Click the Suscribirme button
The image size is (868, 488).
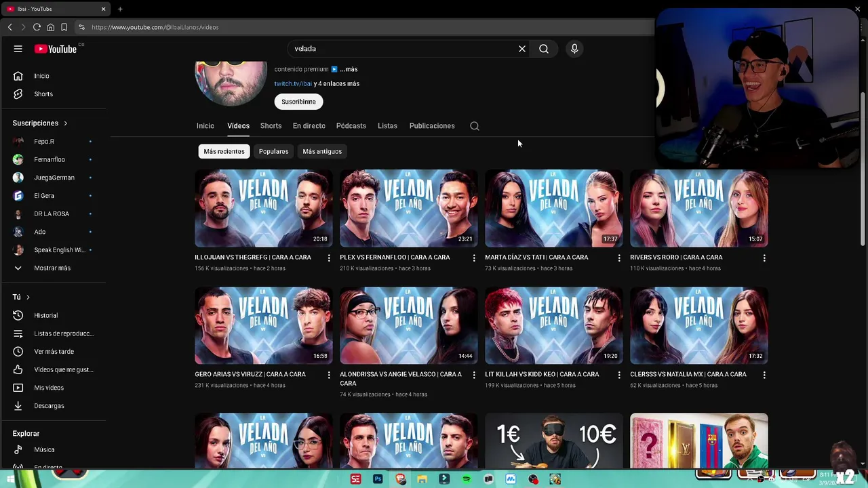[298, 102]
